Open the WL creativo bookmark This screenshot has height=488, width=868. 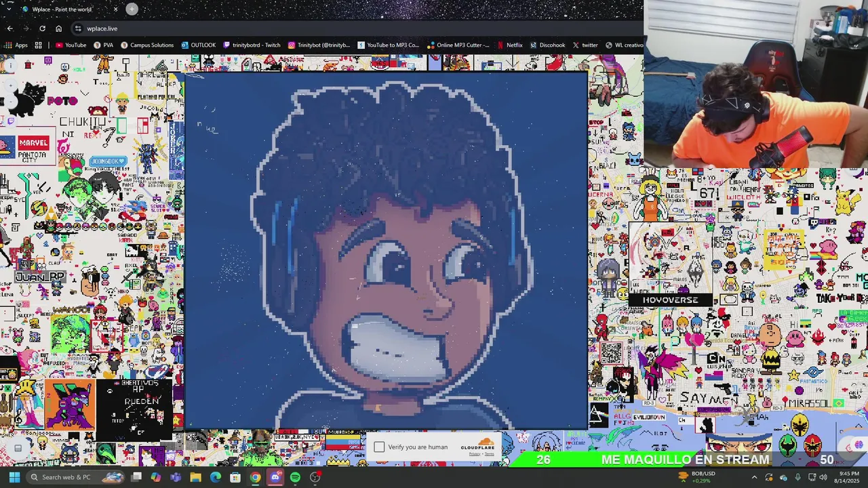[624, 45]
